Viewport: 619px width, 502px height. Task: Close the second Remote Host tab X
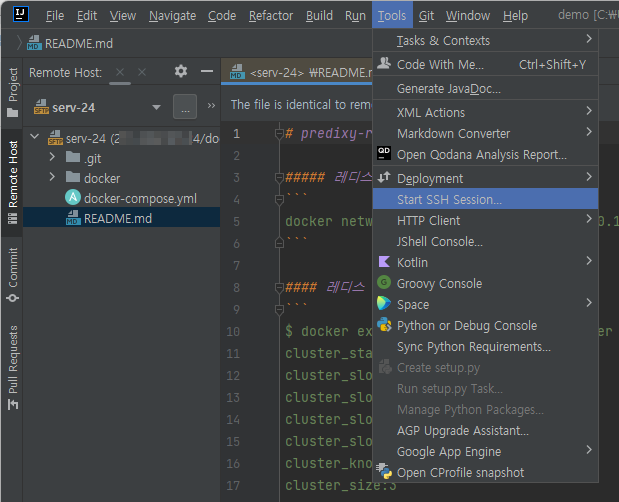click(x=142, y=72)
